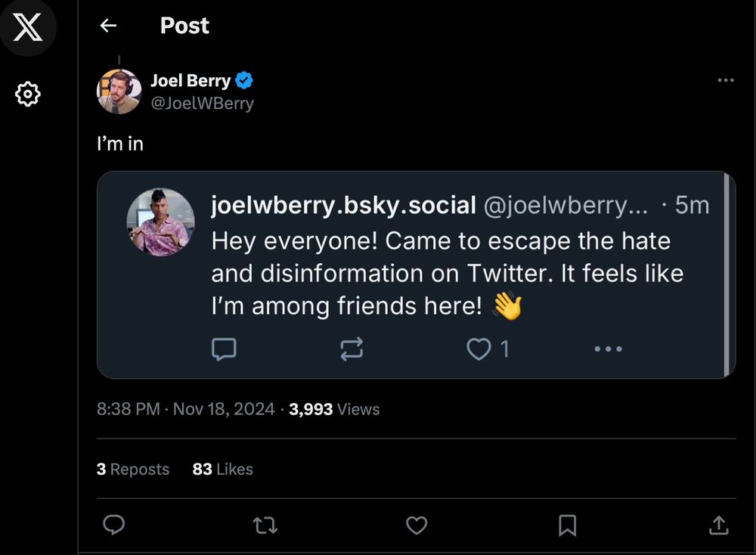Image resolution: width=756 pixels, height=555 pixels.
Task: Bookmark the post using the bookmark icon
Action: tap(569, 525)
